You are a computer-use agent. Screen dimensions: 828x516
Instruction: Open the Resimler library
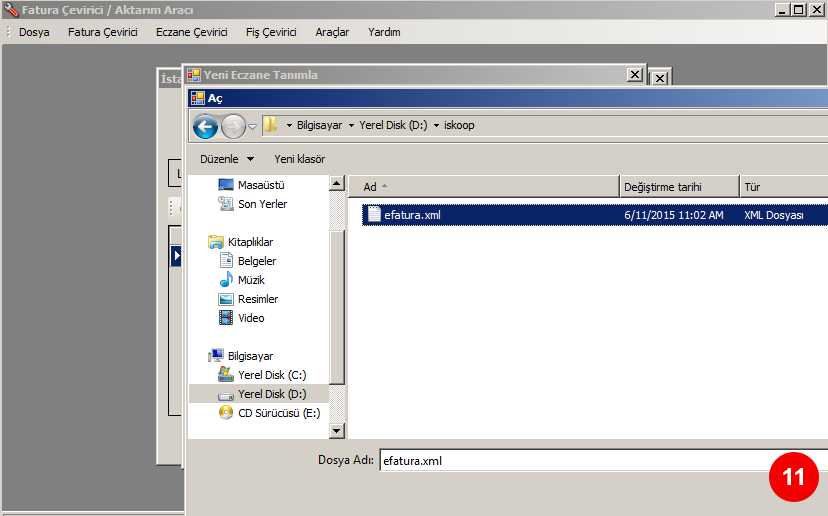tap(257, 299)
